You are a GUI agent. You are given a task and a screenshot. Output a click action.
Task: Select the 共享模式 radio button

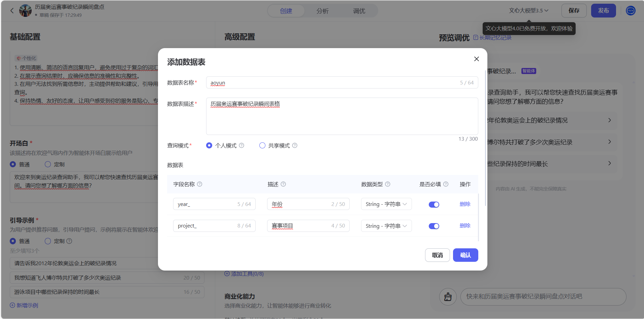[x=262, y=145]
